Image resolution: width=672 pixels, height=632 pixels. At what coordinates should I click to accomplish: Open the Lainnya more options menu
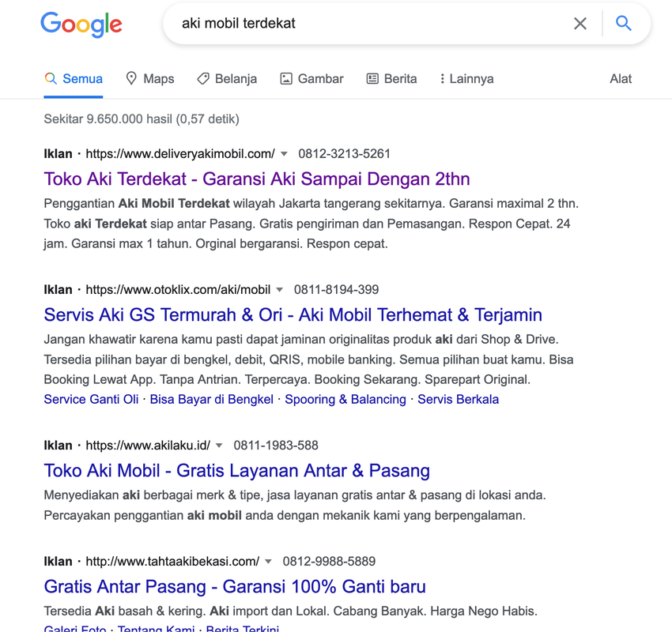tap(466, 79)
